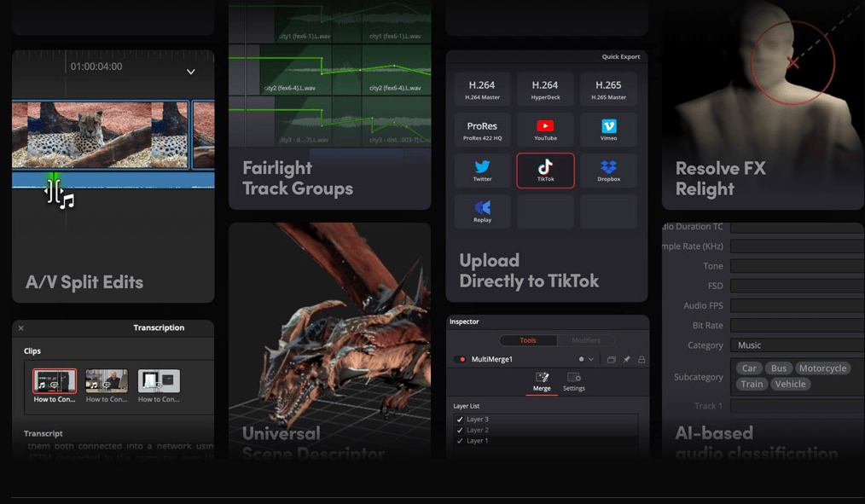This screenshot has width=865, height=504.
Task: Select the TikTok export option
Action: [x=545, y=170]
